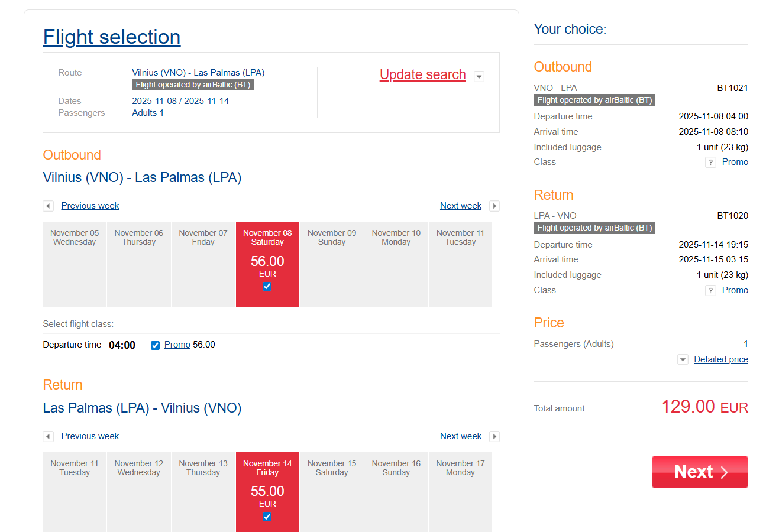This screenshot has width=779, height=532.
Task: Select the November 07 Friday outbound date
Action: [203, 264]
